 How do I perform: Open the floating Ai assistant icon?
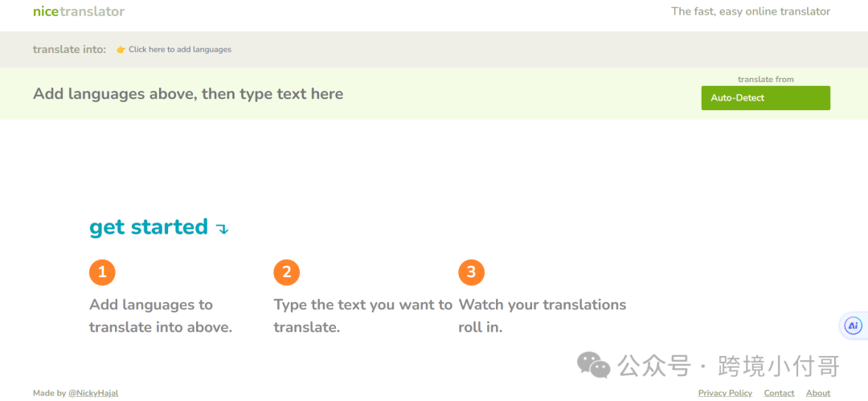coord(853,325)
